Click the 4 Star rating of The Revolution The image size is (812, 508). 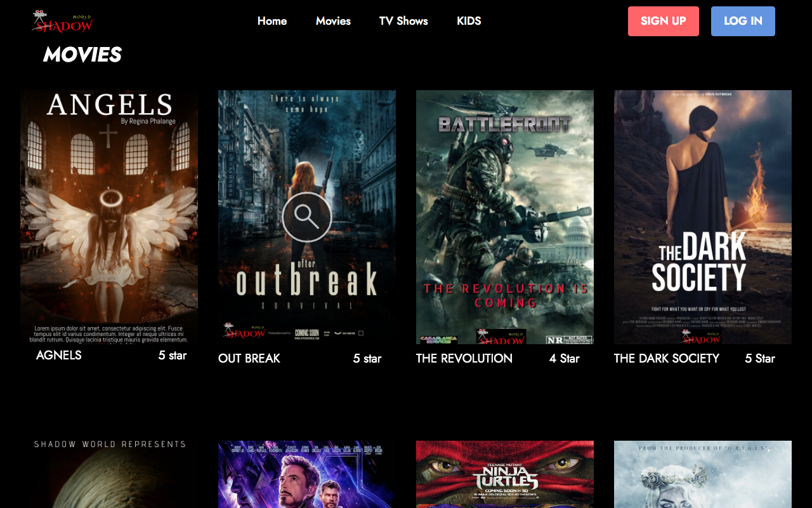point(565,358)
